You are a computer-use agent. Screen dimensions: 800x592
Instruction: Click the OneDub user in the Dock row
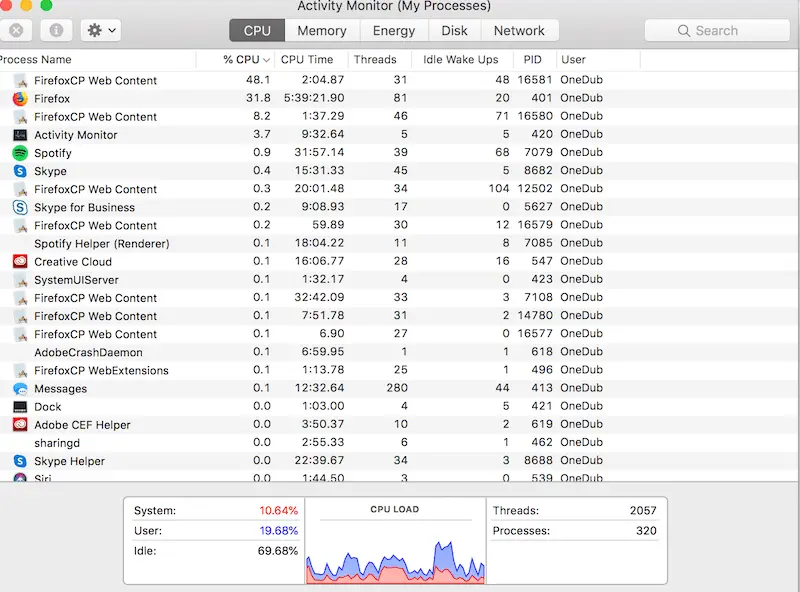pos(582,406)
